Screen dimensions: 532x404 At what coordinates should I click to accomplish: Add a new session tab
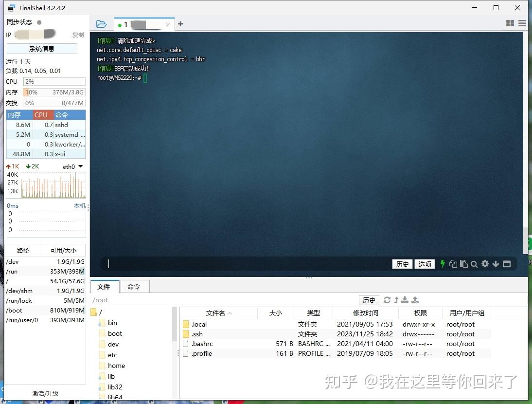click(x=180, y=24)
